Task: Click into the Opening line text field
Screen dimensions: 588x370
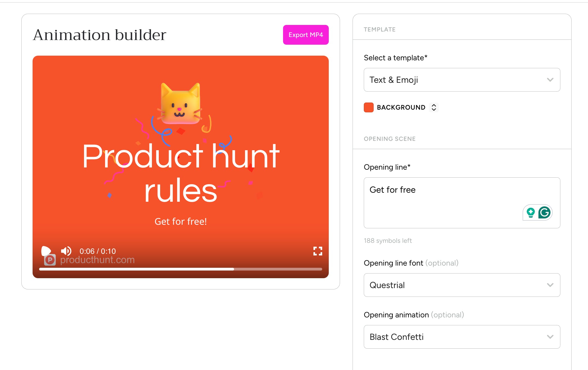Action: click(x=462, y=203)
